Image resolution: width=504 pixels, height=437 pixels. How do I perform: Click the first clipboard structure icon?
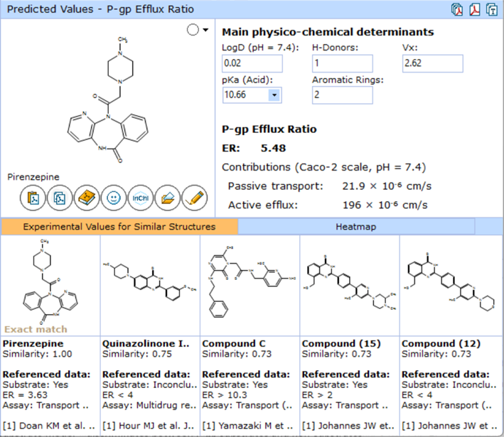coord(32,199)
